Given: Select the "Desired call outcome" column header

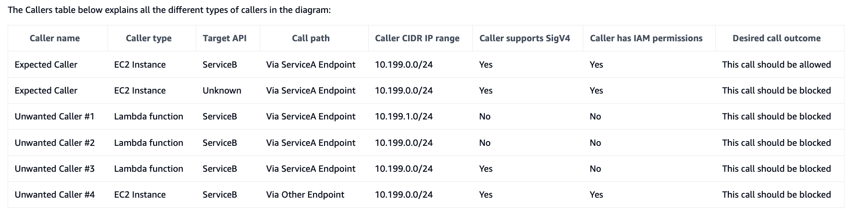Looking at the screenshot, I should tap(776, 38).
